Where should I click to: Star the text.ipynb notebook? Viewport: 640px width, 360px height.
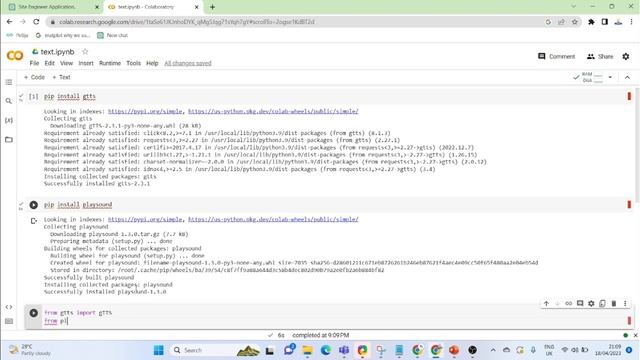(x=85, y=52)
